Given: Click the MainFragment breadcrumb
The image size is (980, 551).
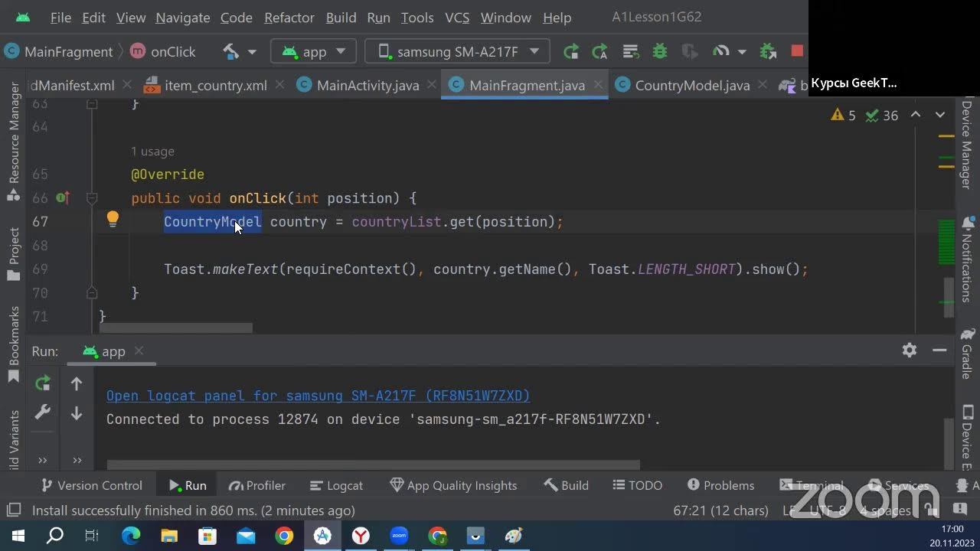Looking at the screenshot, I should pyautogui.click(x=59, y=52).
